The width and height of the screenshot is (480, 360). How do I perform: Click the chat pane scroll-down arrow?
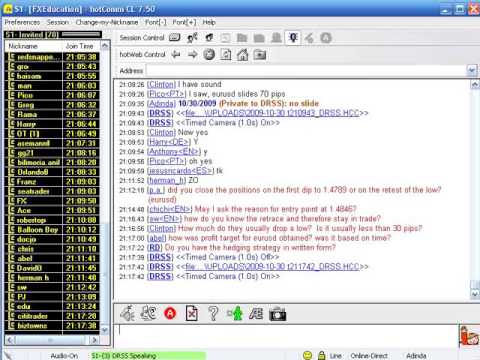474,294
